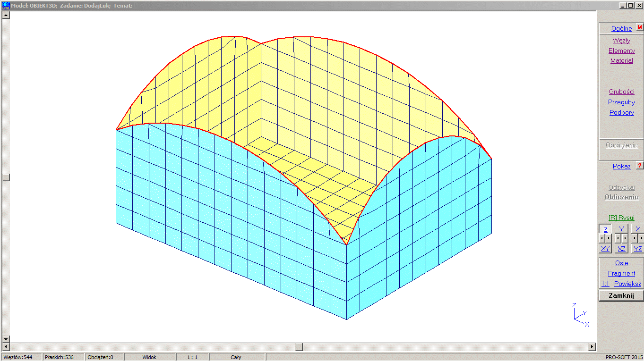Click the ABC app icon in title bar
Screen dimensions: 644x361
[x=6, y=5]
